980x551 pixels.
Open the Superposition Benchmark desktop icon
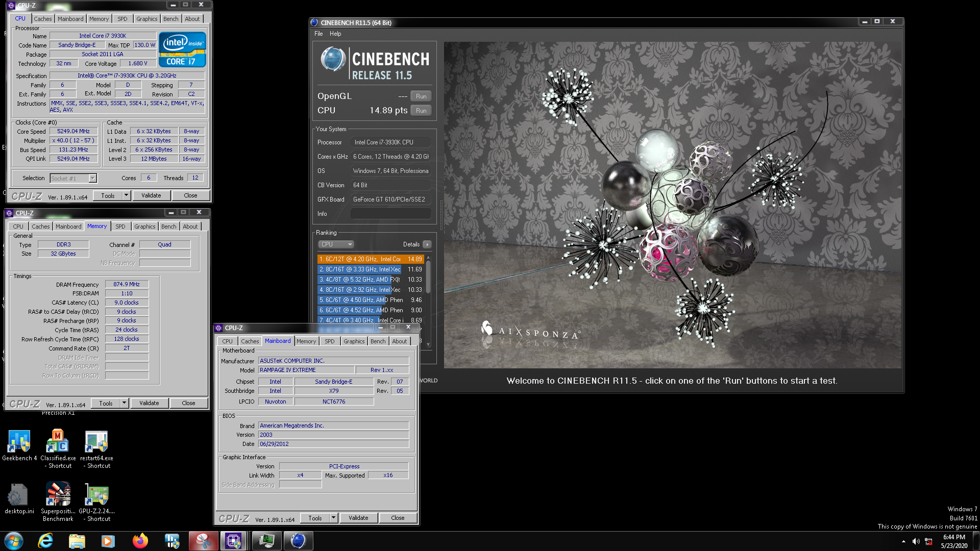coord(58,502)
